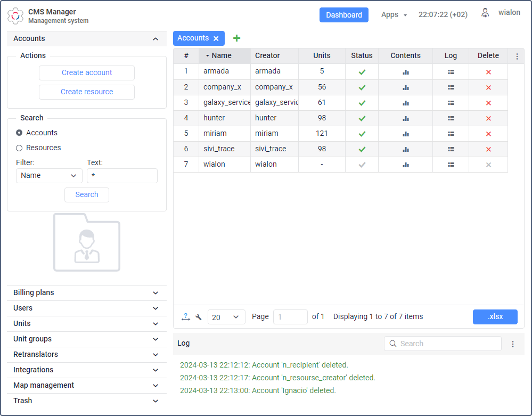Select the Resources search radio button
Viewport: 532px width, 416px height.
(19, 148)
